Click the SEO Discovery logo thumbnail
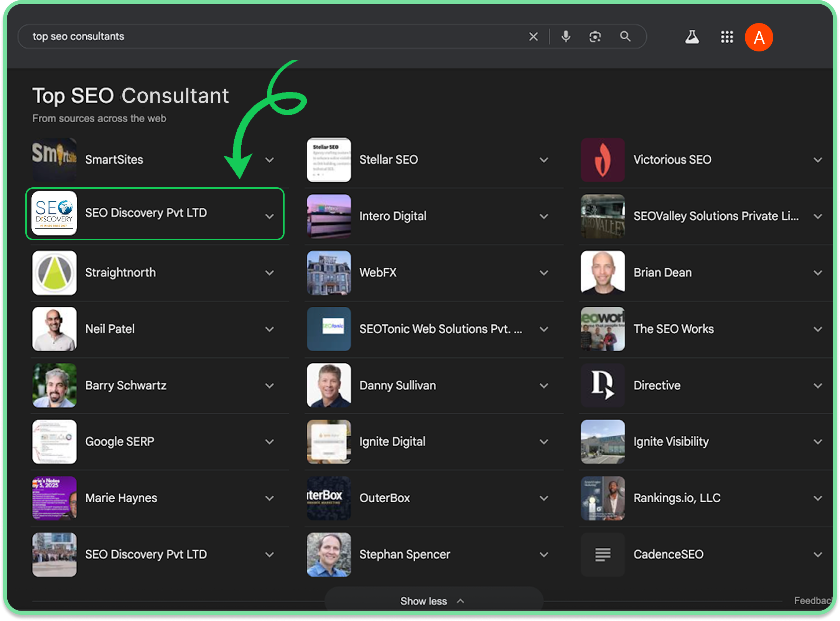Image resolution: width=840 pixels, height=621 pixels. [x=54, y=213]
